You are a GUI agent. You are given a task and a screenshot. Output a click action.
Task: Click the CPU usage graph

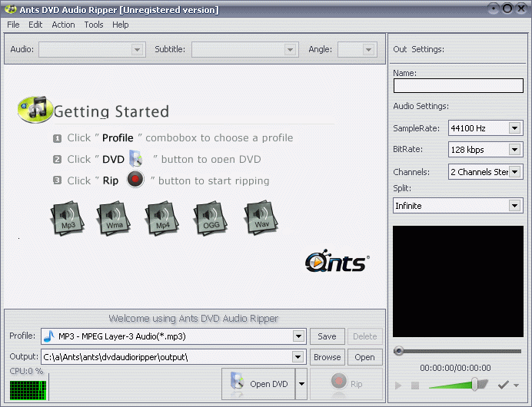point(28,390)
